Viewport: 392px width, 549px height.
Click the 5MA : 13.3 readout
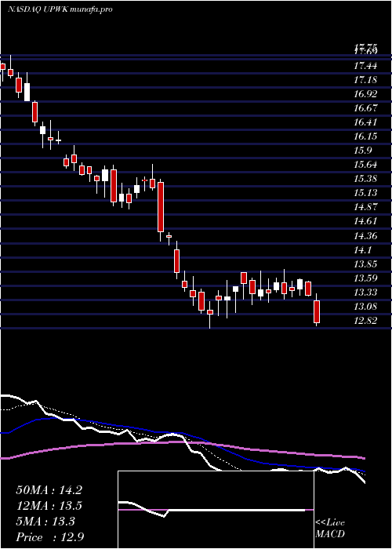coord(45,522)
